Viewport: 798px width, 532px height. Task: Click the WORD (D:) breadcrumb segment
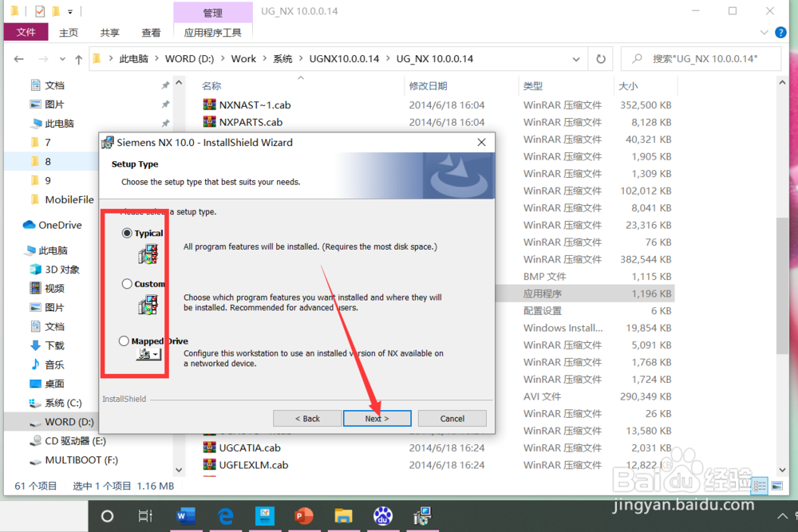189,58
